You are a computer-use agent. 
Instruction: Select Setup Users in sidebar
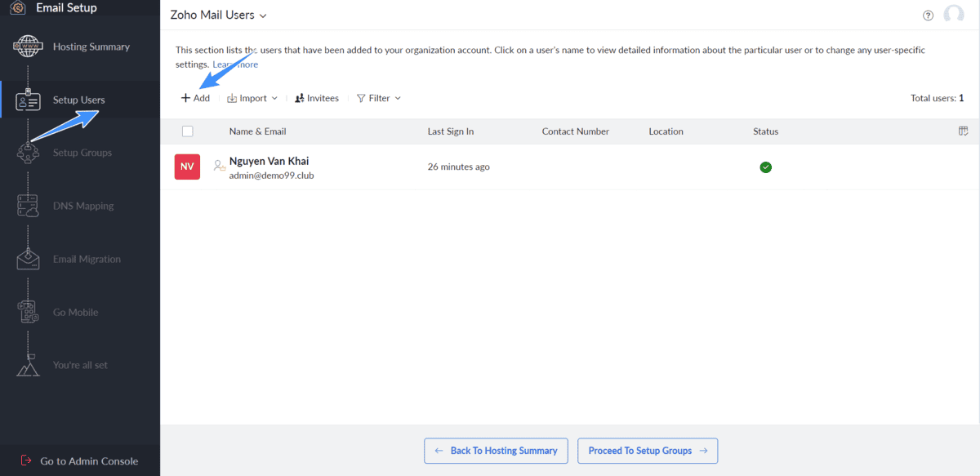[x=80, y=100]
